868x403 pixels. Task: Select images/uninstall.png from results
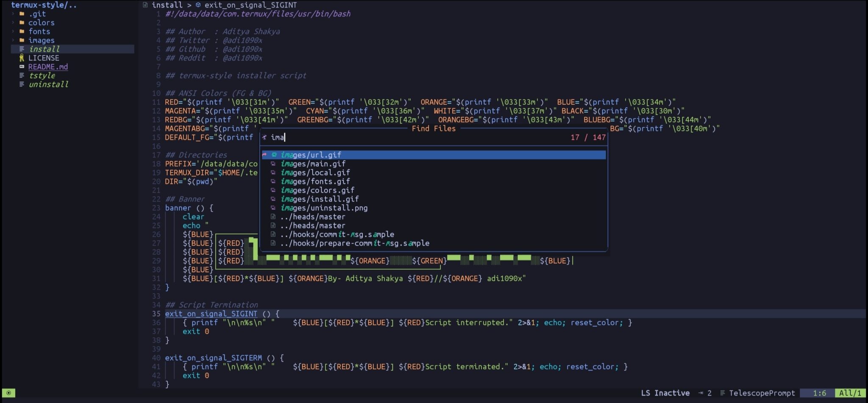tap(324, 208)
